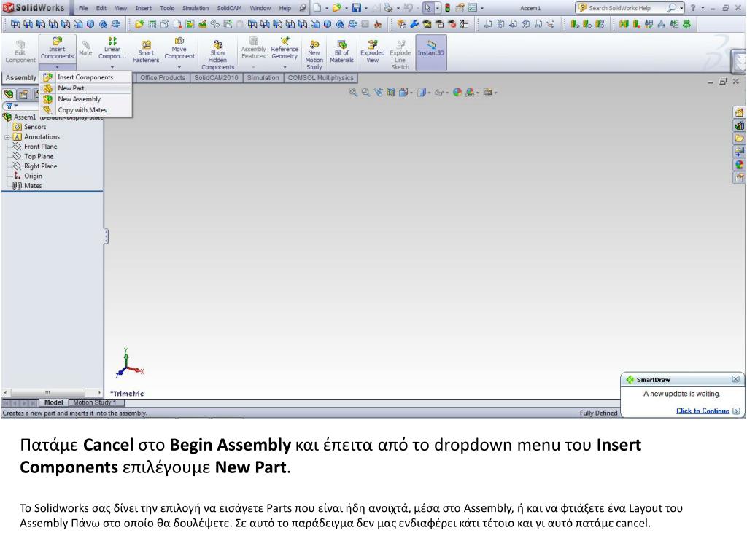Image resolution: width=747 pixels, height=560 pixels.
Task: Click Show Hidden Components
Action: coord(217,55)
